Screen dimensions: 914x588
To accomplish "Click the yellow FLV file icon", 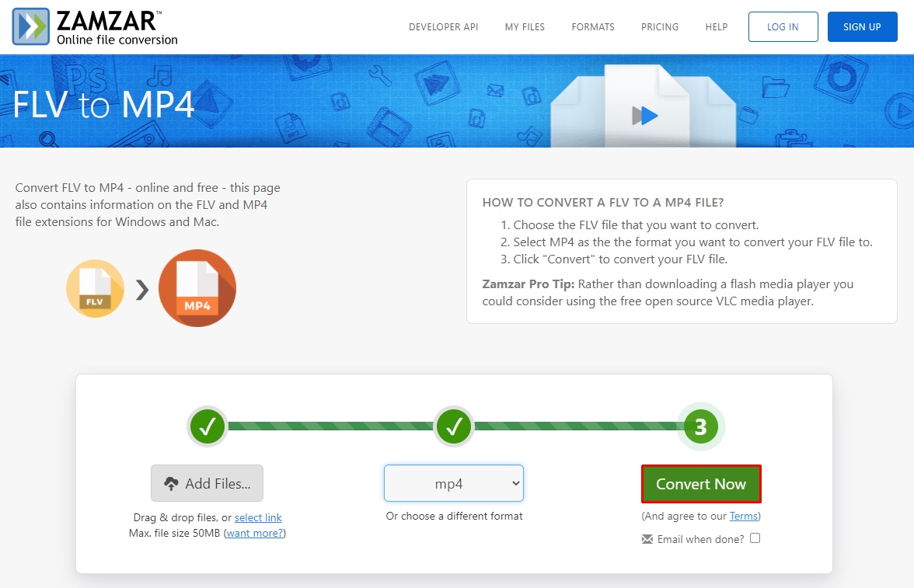I will click(95, 288).
